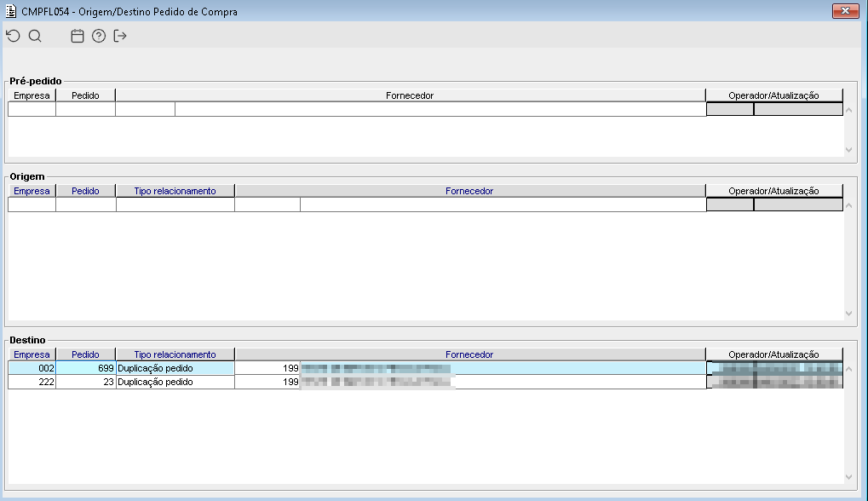Select Destino cell Pedido 699

[x=86, y=368]
